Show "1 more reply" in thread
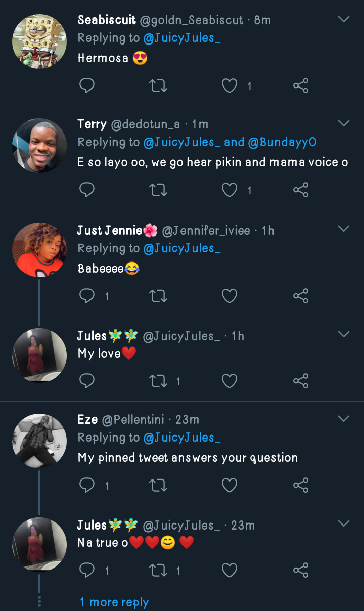The image size is (364, 611). [114, 602]
